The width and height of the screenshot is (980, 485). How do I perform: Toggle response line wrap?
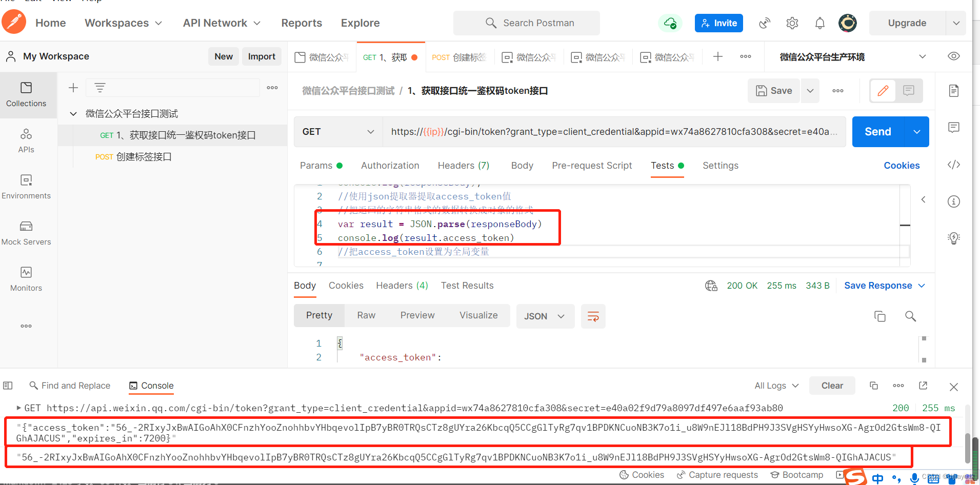click(593, 316)
